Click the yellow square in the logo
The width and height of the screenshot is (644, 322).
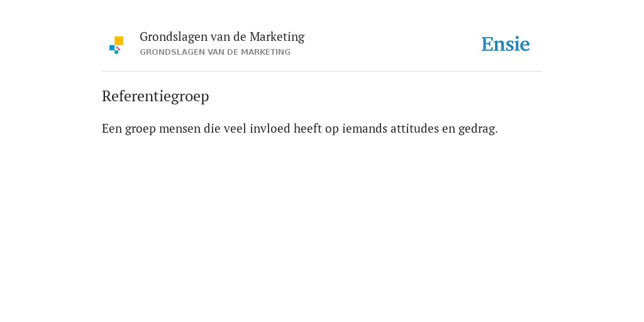(119, 41)
